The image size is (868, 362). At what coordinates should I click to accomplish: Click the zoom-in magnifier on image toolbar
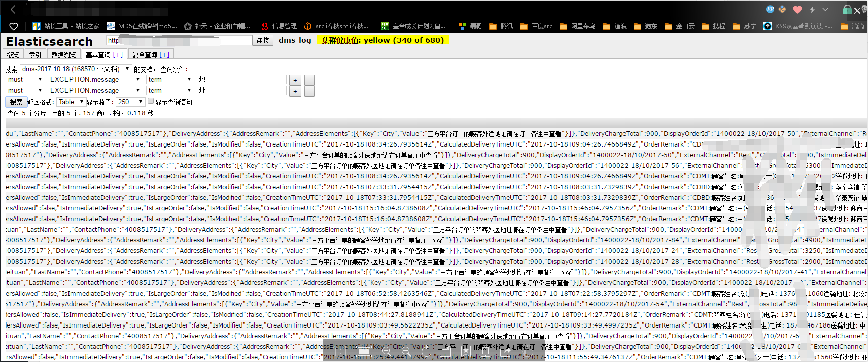tap(386, 351)
